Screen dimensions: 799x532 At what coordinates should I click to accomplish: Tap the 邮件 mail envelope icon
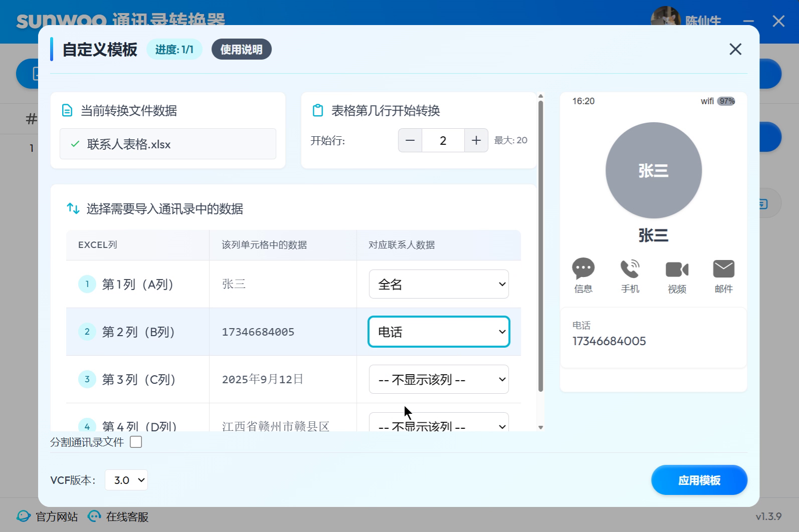coord(724,269)
